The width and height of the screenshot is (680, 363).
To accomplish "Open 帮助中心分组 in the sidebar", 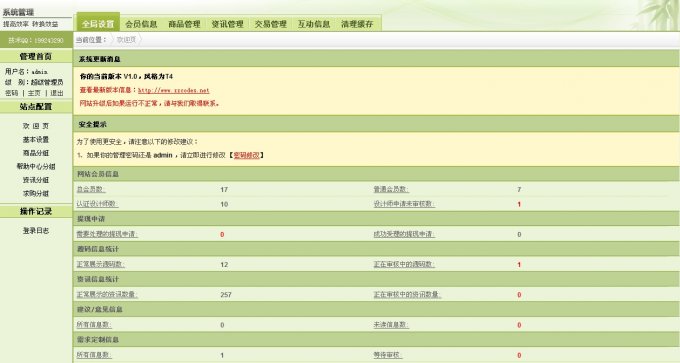I will pos(36,166).
